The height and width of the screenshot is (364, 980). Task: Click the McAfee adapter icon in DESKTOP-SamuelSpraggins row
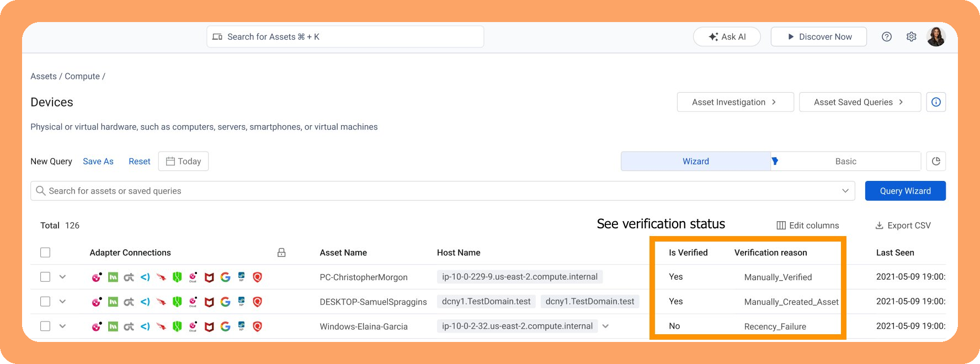click(209, 302)
